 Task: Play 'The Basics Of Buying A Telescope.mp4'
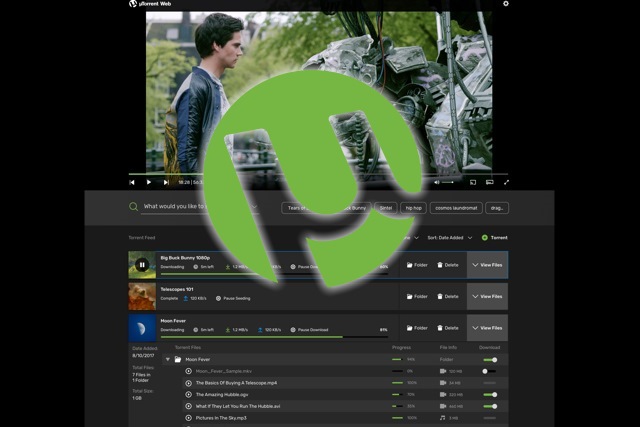pyautogui.click(x=189, y=383)
